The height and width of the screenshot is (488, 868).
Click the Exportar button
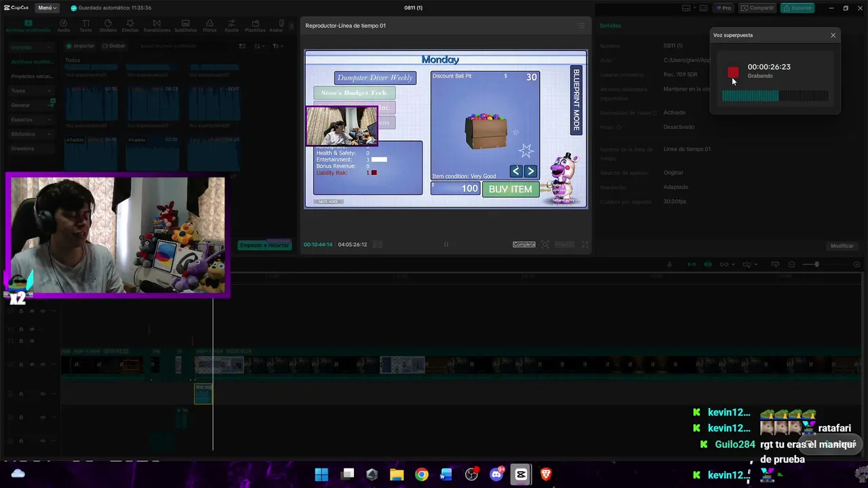tap(797, 8)
